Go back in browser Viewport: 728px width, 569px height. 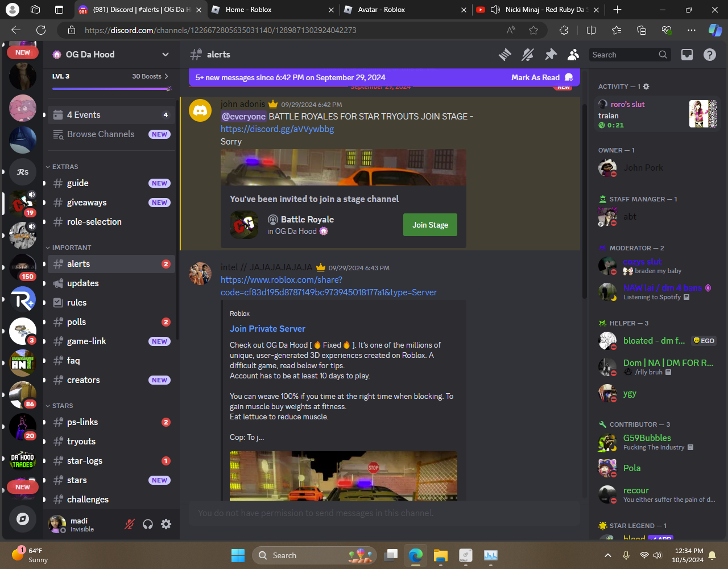[16, 30]
